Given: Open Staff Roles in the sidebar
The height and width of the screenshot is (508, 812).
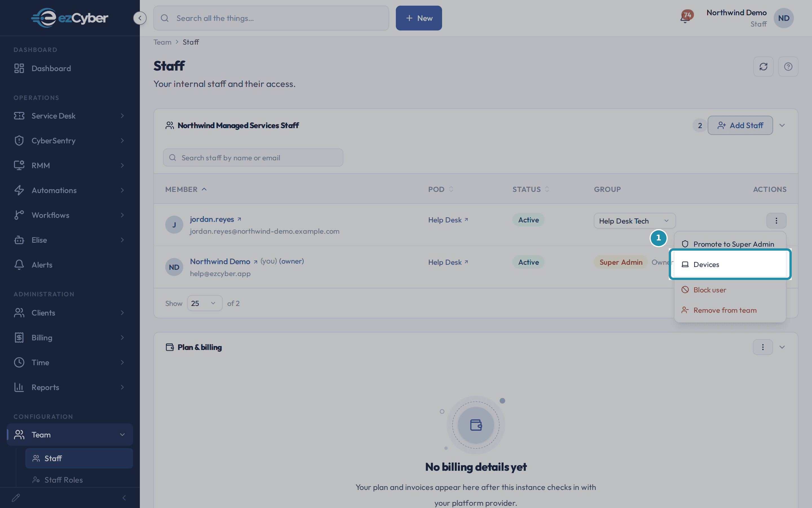Looking at the screenshot, I should 79,480.
